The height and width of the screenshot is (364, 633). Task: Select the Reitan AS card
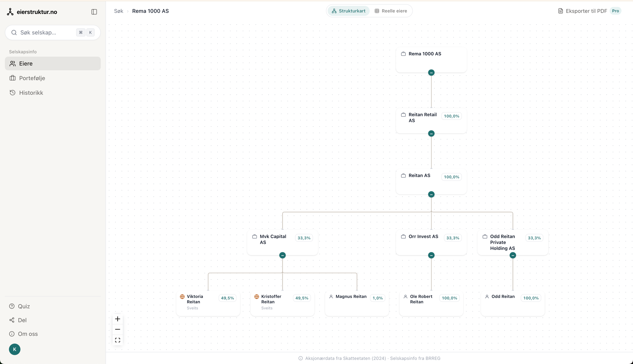(431, 182)
